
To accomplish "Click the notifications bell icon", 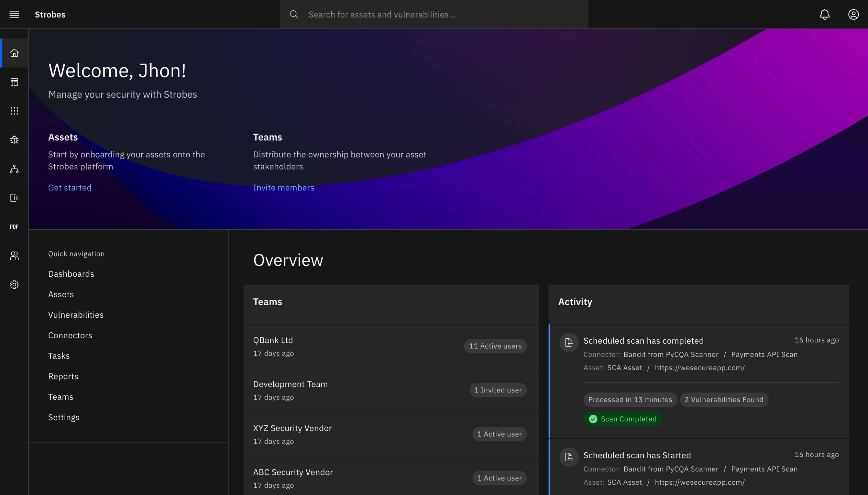I will click(824, 14).
